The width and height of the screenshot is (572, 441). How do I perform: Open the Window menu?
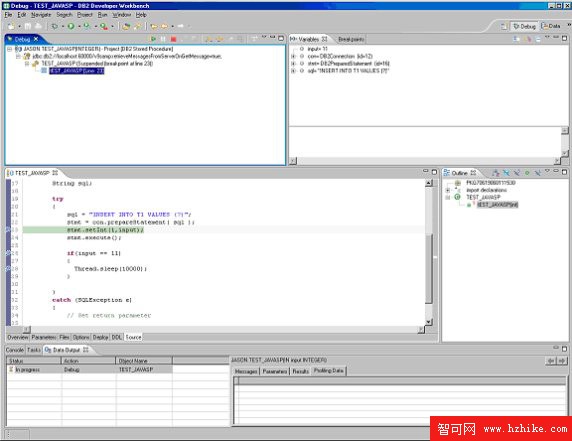(121, 15)
